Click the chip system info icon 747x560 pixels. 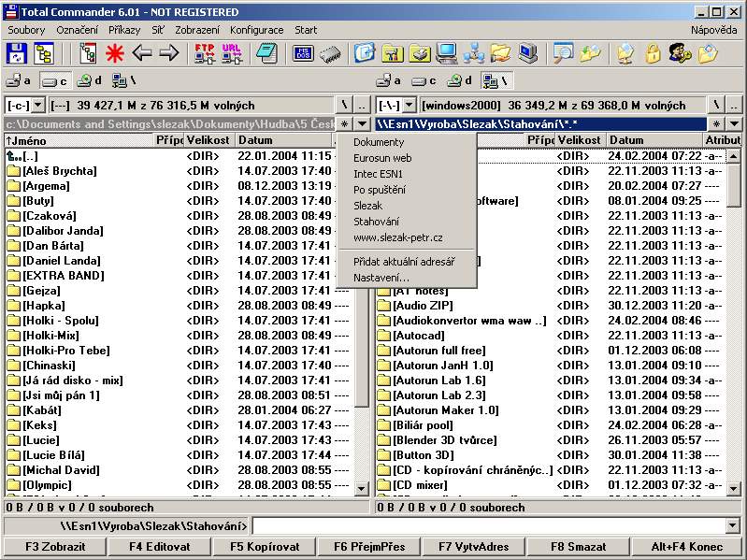click(x=330, y=54)
